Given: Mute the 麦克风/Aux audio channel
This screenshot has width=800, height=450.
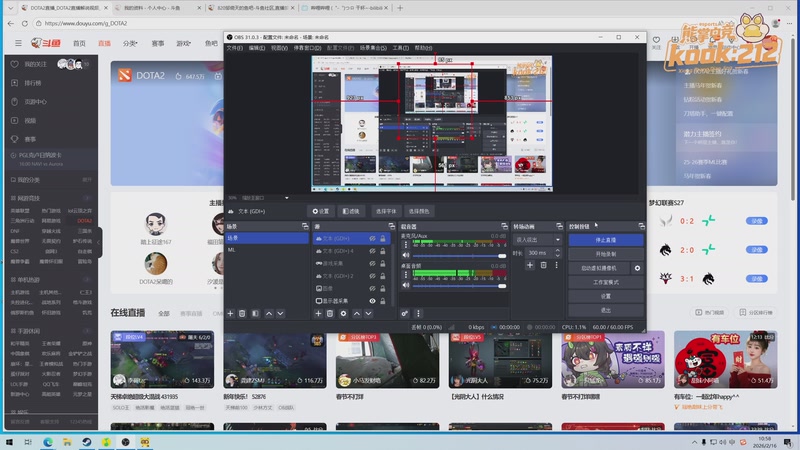Looking at the screenshot, I should pos(406,255).
